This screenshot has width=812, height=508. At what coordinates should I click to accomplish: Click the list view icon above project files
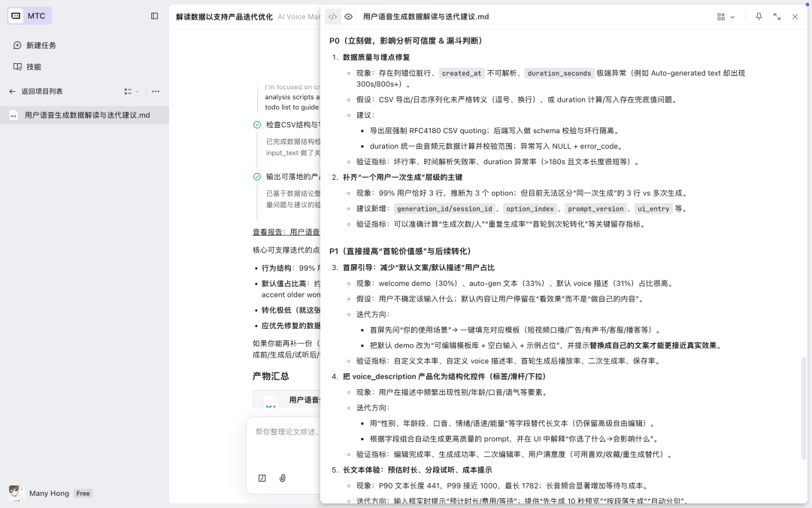point(129,91)
